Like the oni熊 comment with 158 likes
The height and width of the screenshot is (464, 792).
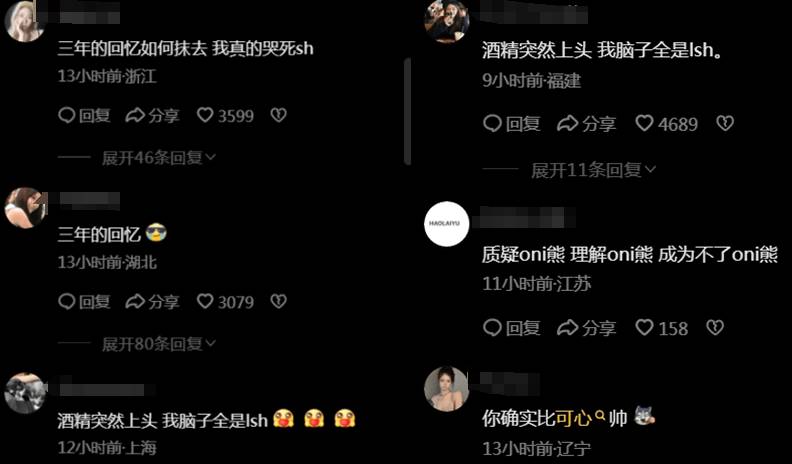coord(661,328)
